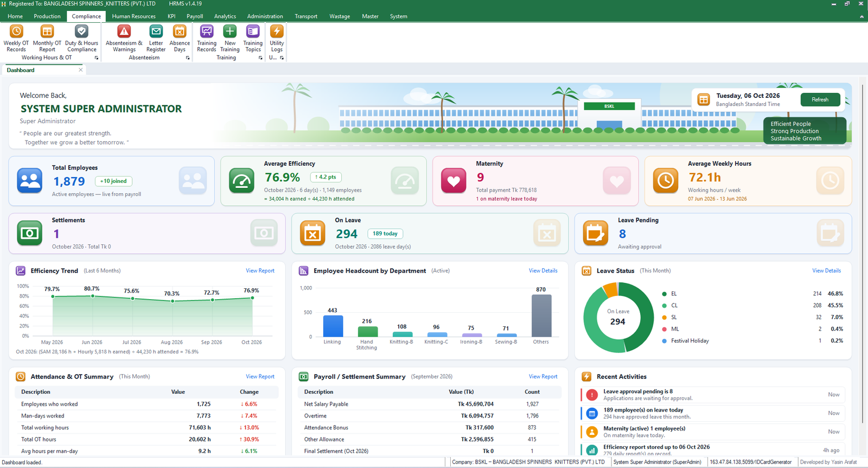Screen dimensions: 868x468
Task: Collapse the ribbon with the chevron
Action: pos(861,16)
